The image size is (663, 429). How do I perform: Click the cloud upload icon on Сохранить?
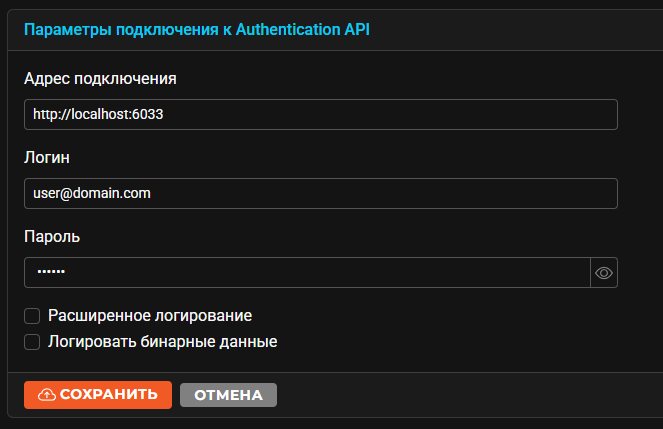pos(47,395)
